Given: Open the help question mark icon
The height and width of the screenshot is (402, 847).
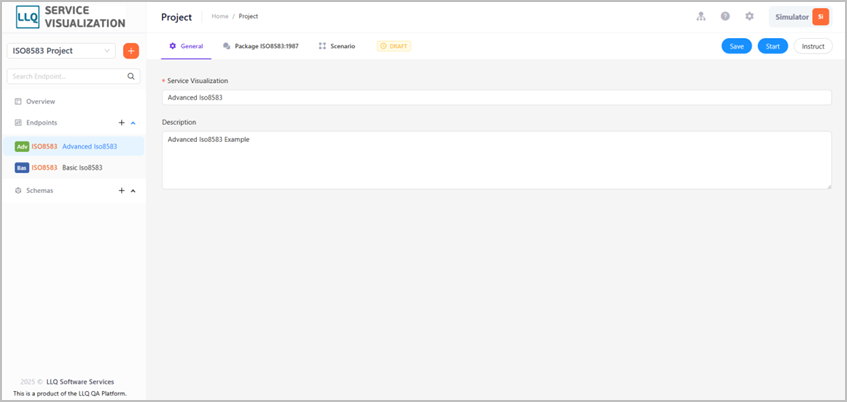Looking at the screenshot, I should tap(725, 16).
